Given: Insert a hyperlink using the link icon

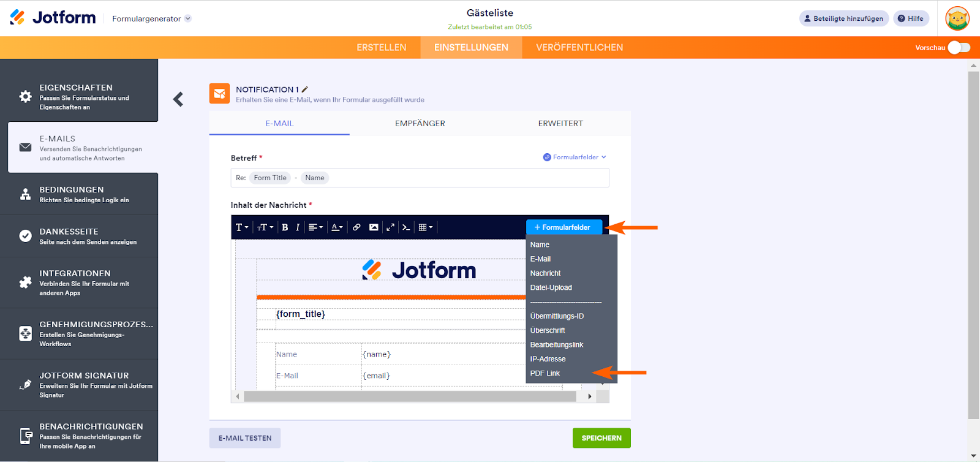Looking at the screenshot, I should click(x=356, y=227).
